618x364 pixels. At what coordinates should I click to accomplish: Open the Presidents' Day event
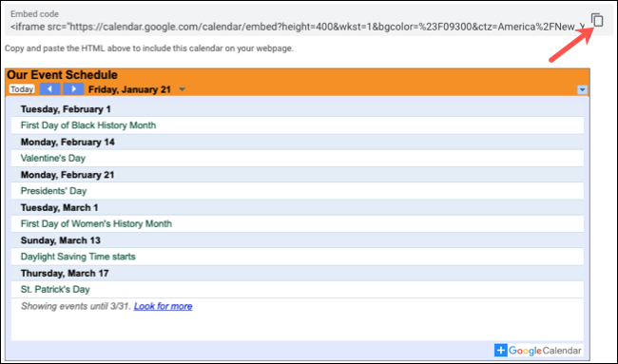(x=53, y=191)
